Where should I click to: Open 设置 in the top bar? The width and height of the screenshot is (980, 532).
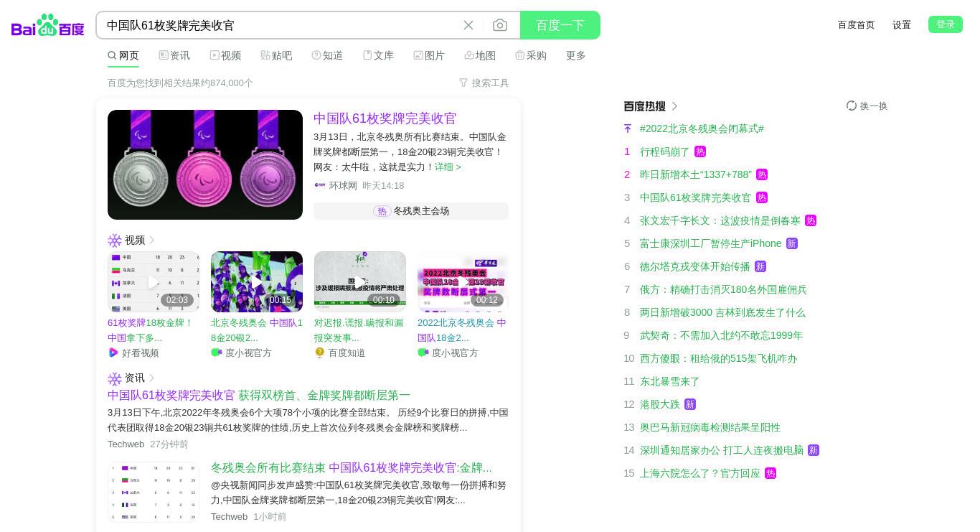pos(902,24)
